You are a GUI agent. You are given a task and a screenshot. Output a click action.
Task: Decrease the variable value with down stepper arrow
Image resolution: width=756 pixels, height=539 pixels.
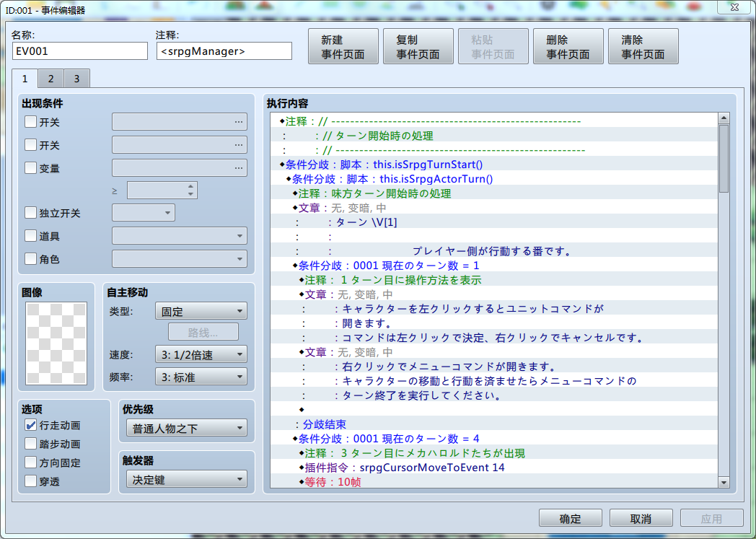(x=191, y=194)
